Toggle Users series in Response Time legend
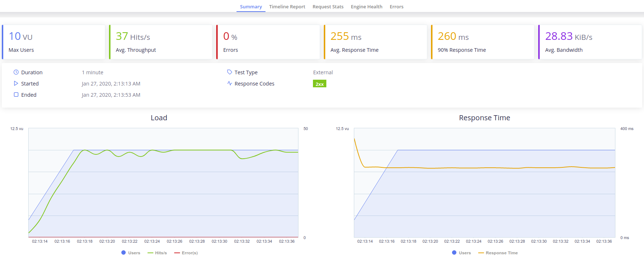 point(461,253)
